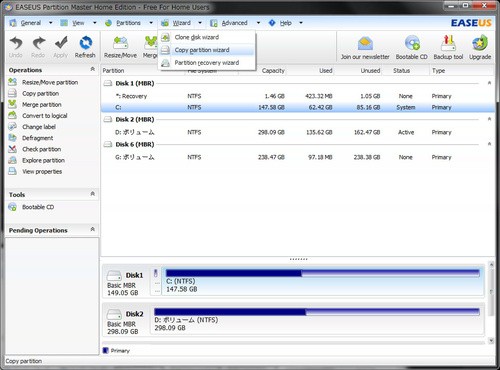Open the Advanced menu
Screen dimensions: 500x370
235,23
